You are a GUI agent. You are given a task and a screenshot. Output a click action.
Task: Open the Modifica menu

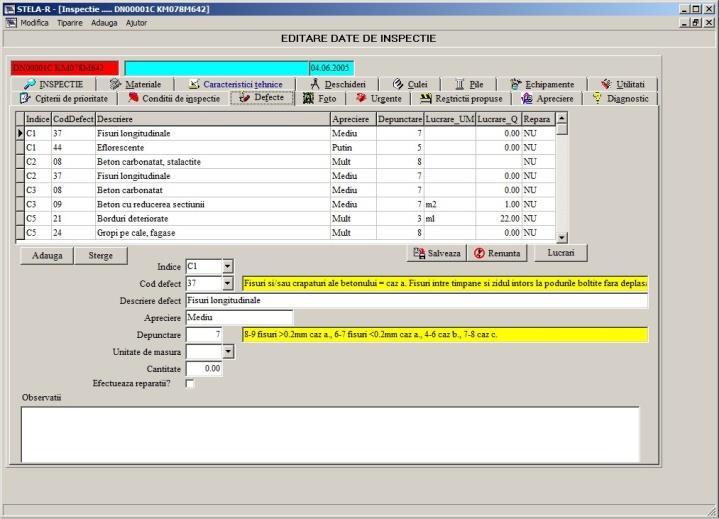coord(34,22)
